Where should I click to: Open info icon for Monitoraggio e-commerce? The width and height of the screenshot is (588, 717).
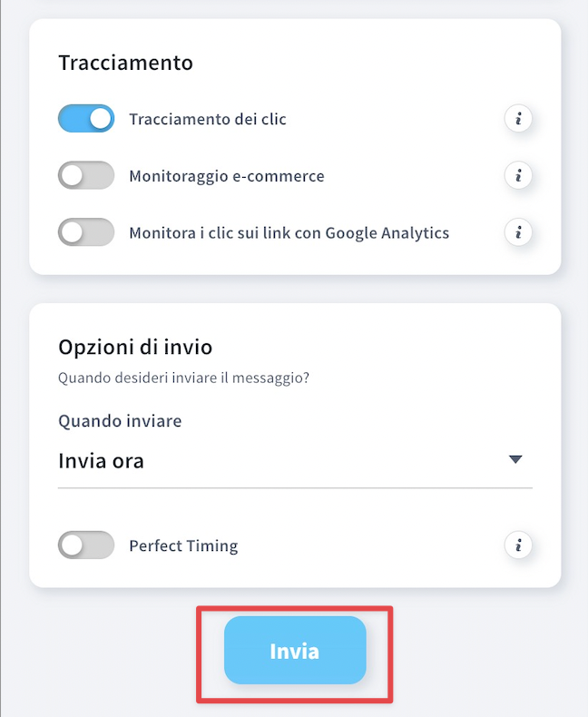click(518, 175)
